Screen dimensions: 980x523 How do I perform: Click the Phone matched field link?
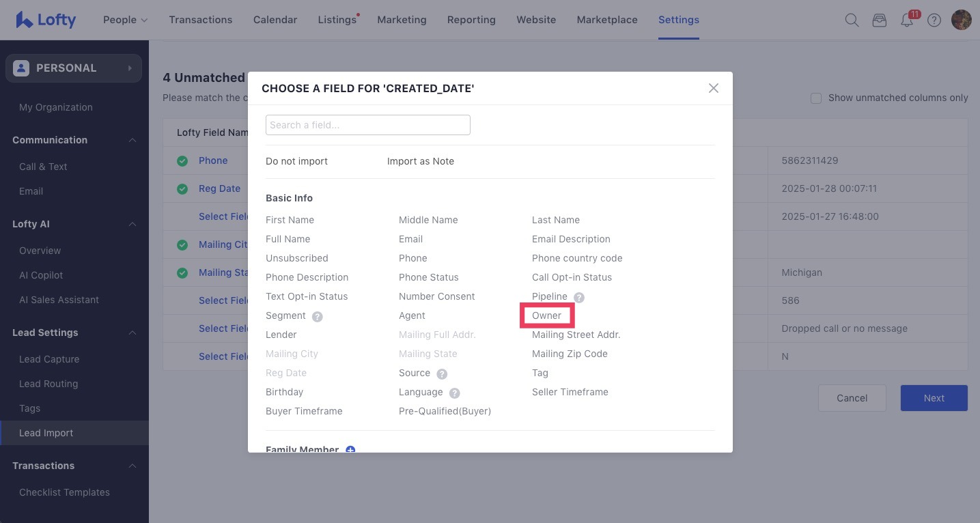point(213,160)
